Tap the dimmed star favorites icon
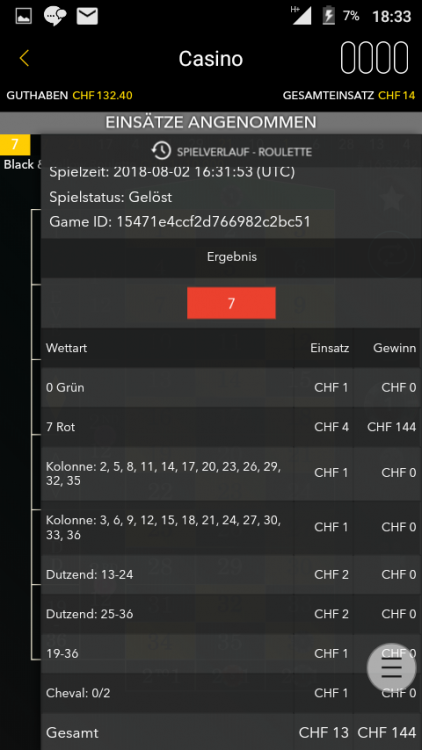This screenshot has height=750, width=422. (392, 201)
